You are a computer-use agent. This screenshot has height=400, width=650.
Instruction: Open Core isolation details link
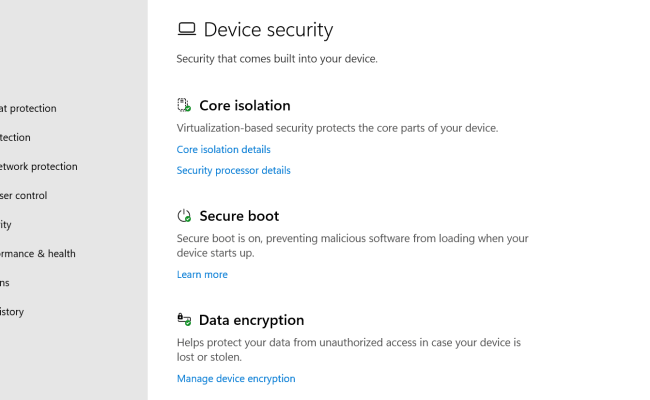223,150
